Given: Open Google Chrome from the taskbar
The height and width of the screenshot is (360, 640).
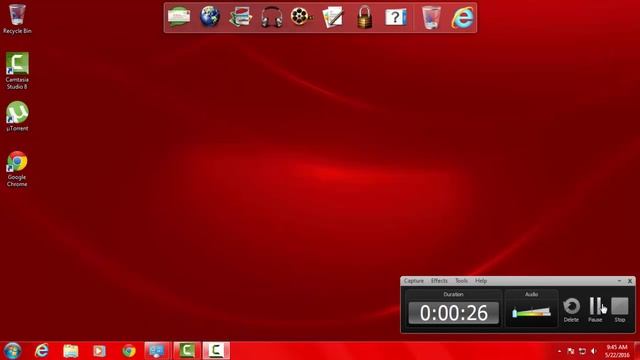Looking at the screenshot, I should tap(129, 351).
